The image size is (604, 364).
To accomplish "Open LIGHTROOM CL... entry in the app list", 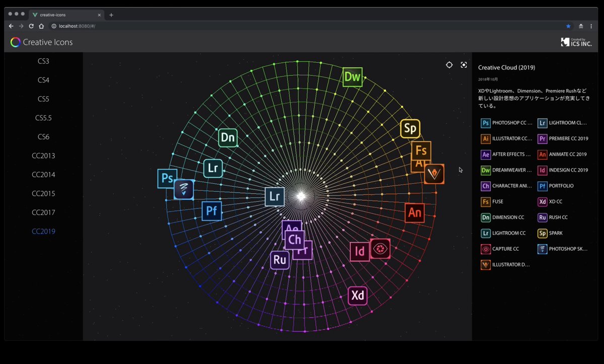I will (563, 123).
